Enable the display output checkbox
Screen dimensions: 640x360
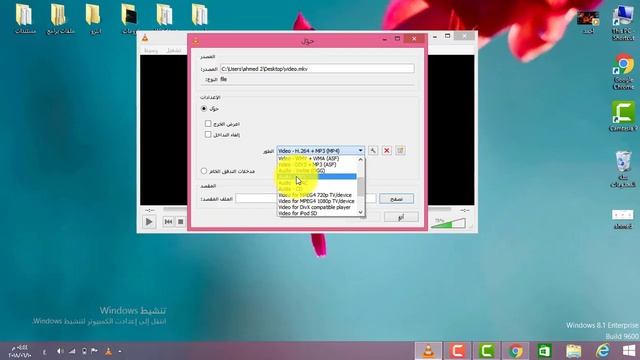[208, 123]
